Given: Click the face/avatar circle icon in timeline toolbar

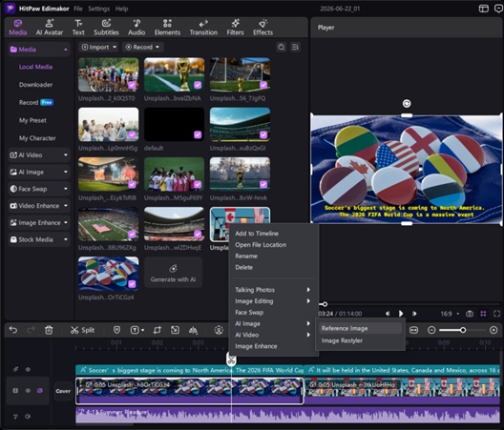Looking at the screenshot, I should click(x=219, y=330).
